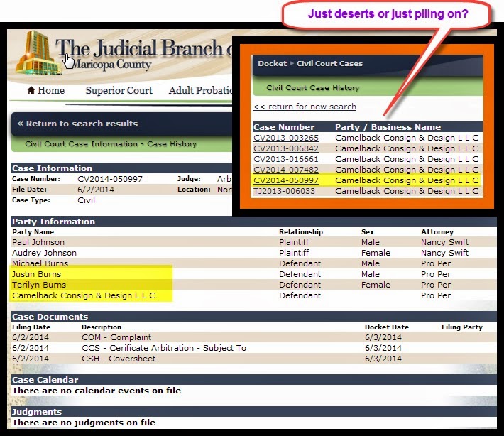Open case TJ2013-006033

click(284, 191)
